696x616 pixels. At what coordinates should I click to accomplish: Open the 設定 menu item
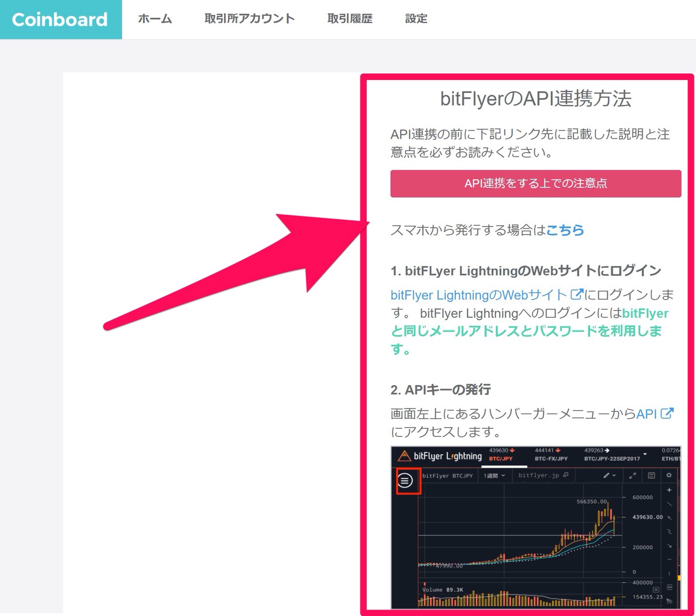point(416,19)
